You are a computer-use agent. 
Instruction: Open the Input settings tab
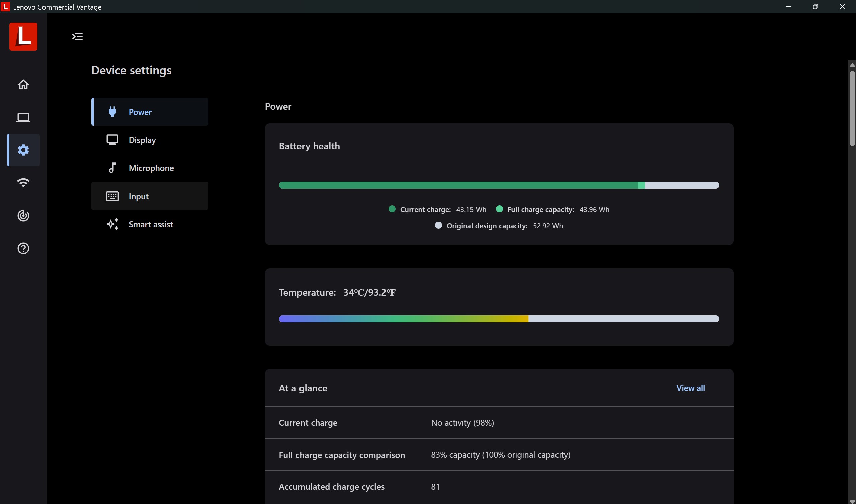click(150, 196)
